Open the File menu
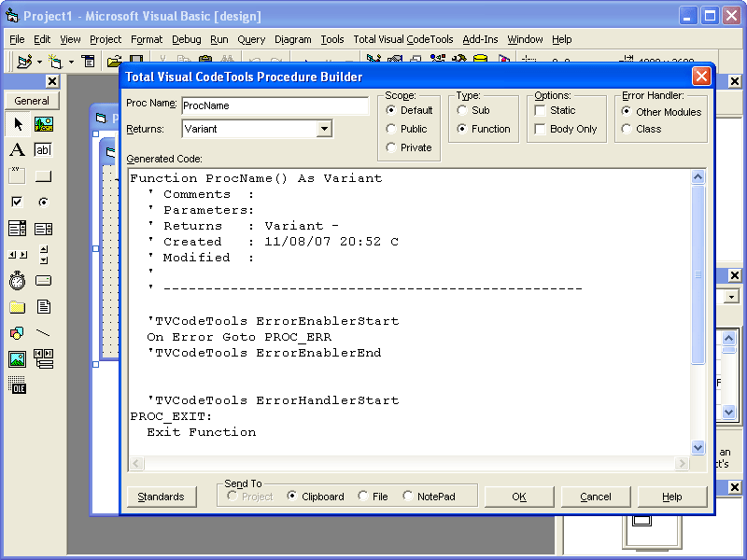Viewport: 747px width, 560px height. coord(17,39)
